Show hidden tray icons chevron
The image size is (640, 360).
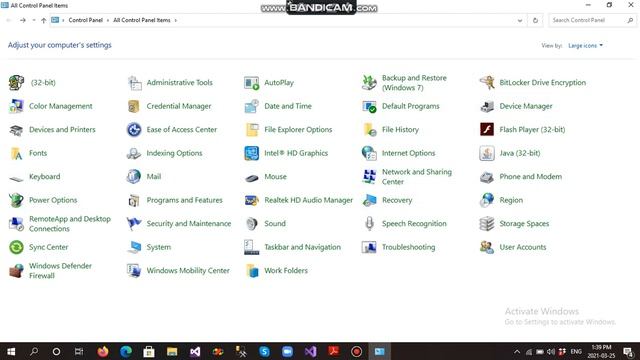[517, 352]
